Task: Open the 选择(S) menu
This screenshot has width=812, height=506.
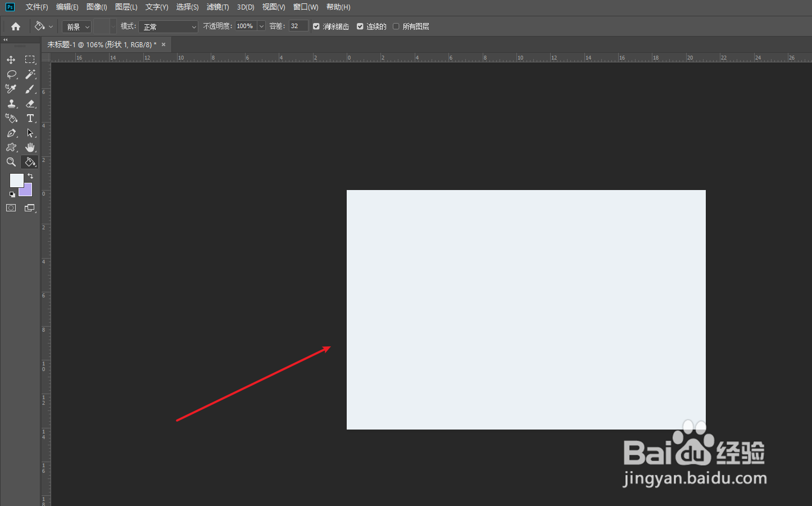Action: coord(188,7)
